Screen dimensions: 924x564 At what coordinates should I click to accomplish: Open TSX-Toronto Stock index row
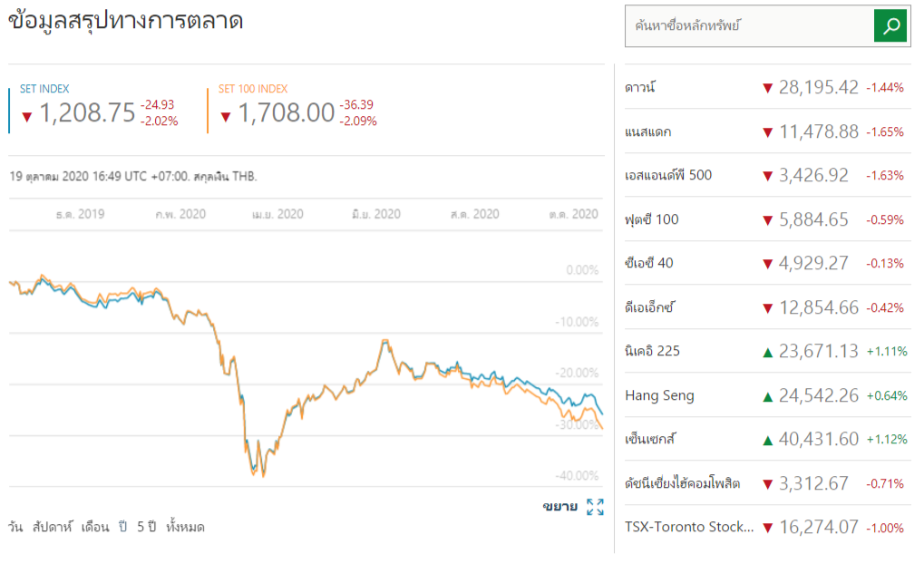(688, 527)
